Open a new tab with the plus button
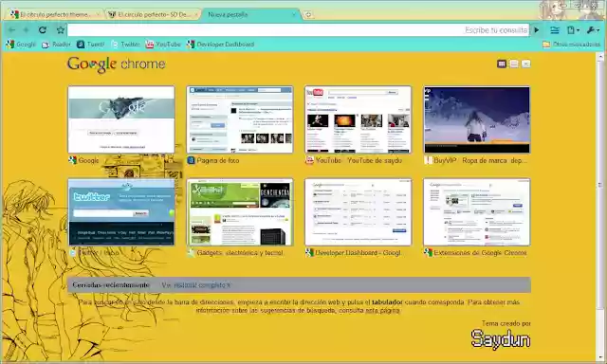The image size is (607, 364). [x=308, y=15]
